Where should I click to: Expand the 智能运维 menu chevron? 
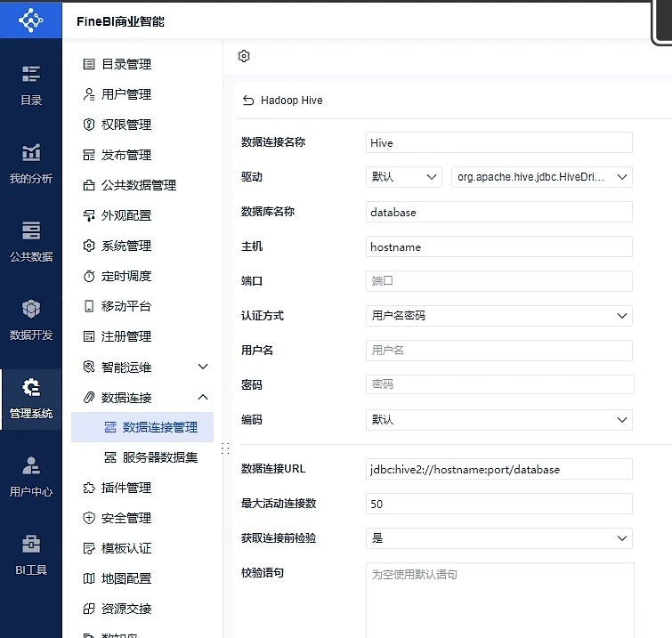coord(203,367)
